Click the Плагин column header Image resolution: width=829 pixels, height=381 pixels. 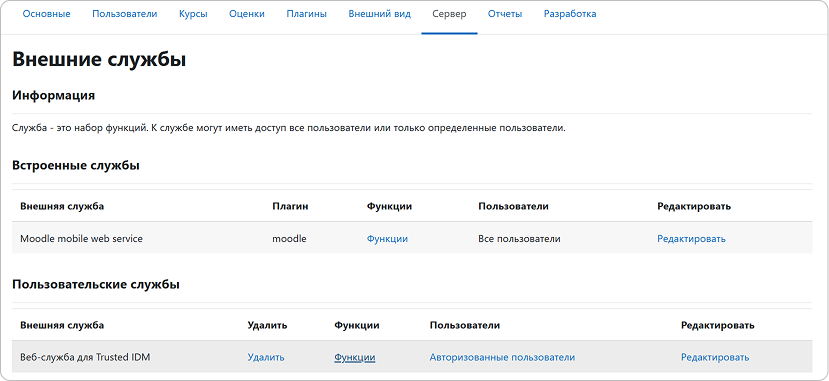tap(290, 206)
